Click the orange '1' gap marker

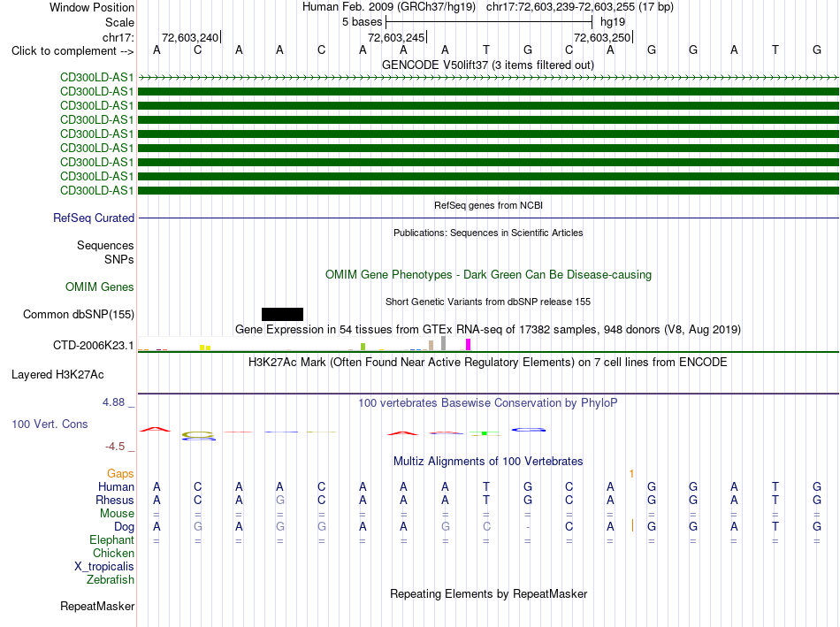click(x=631, y=474)
